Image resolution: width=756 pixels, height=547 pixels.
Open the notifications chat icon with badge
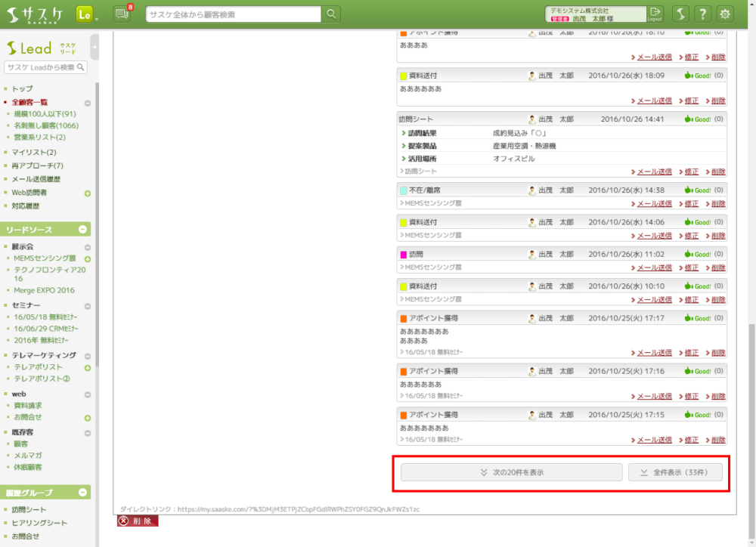pos(121,14)
